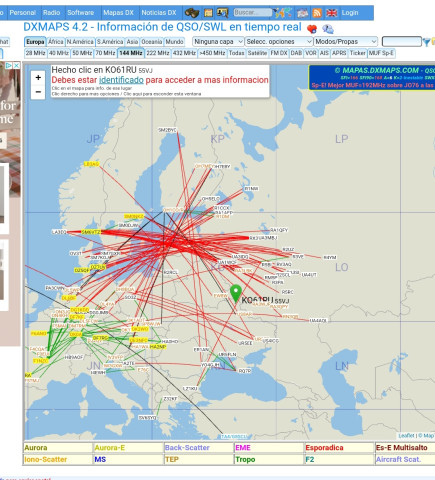The image size is (435, 480).
Task: Open the Noticias DX menu
Action: [x=159, y=13]
